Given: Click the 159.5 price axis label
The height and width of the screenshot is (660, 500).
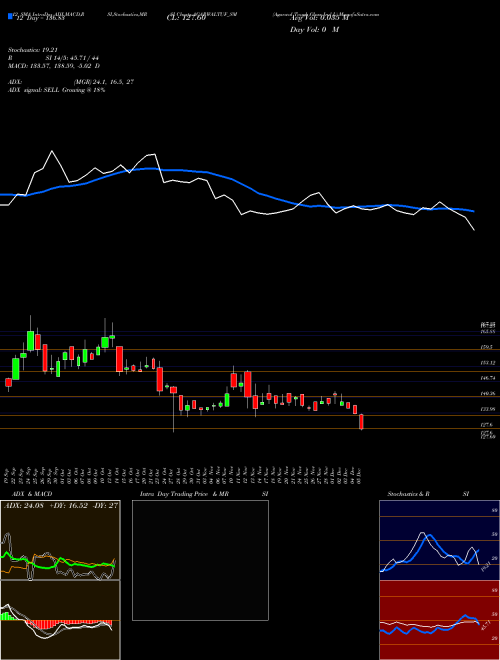Looking at the screenshot, I should (486, 347).
